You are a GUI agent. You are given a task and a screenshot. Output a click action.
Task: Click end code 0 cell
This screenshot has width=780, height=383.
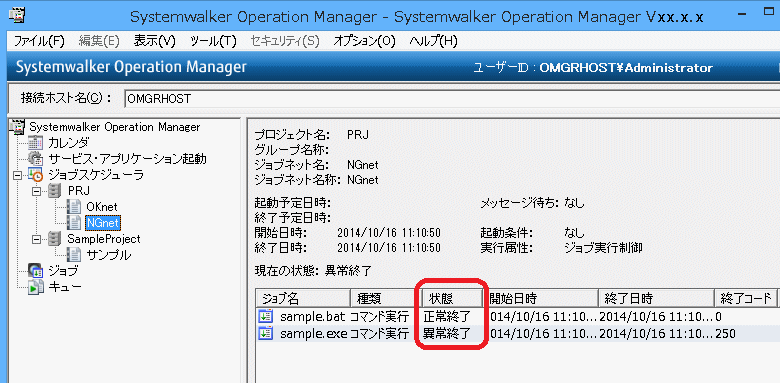[718, 316]
